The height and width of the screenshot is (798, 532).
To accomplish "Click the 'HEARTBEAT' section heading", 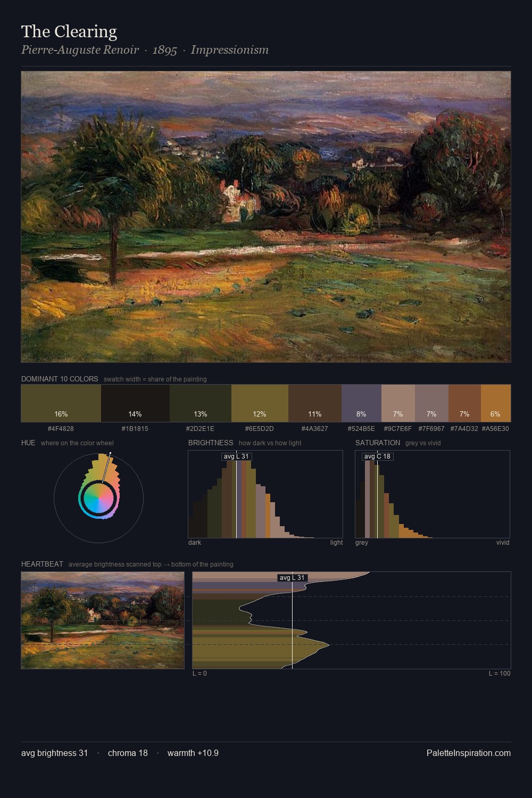I will click(x=42, y=564).
